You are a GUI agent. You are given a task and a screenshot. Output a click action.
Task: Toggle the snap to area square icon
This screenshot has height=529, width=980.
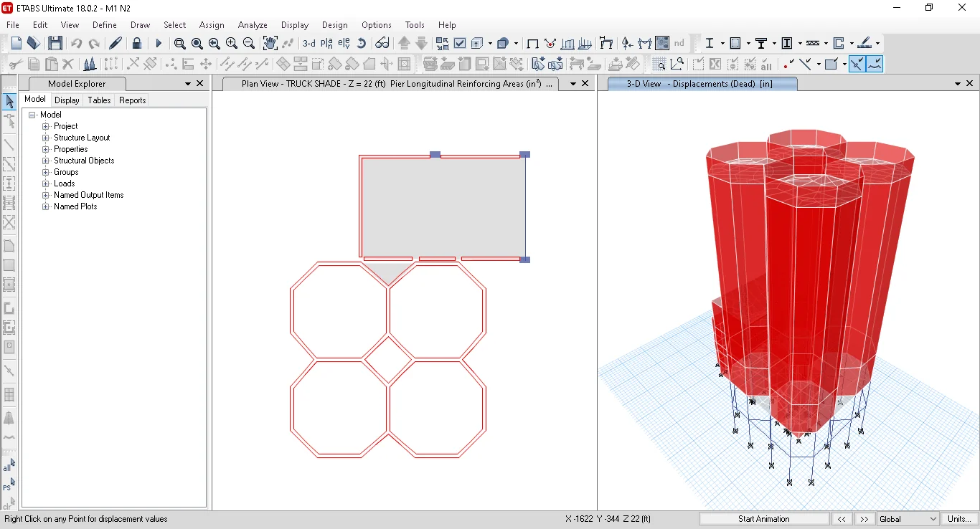831,65
